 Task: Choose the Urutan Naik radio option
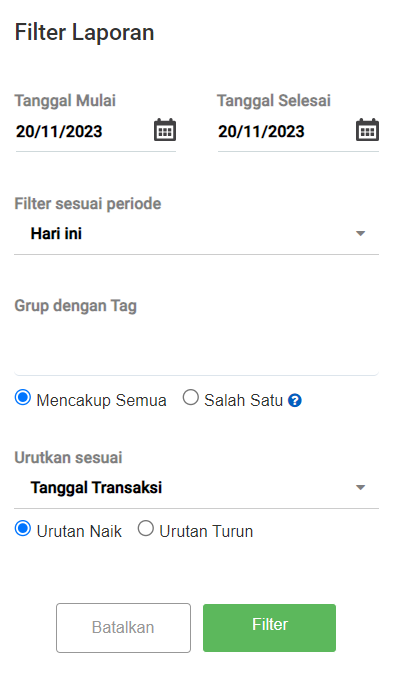(x=22, y=528)
